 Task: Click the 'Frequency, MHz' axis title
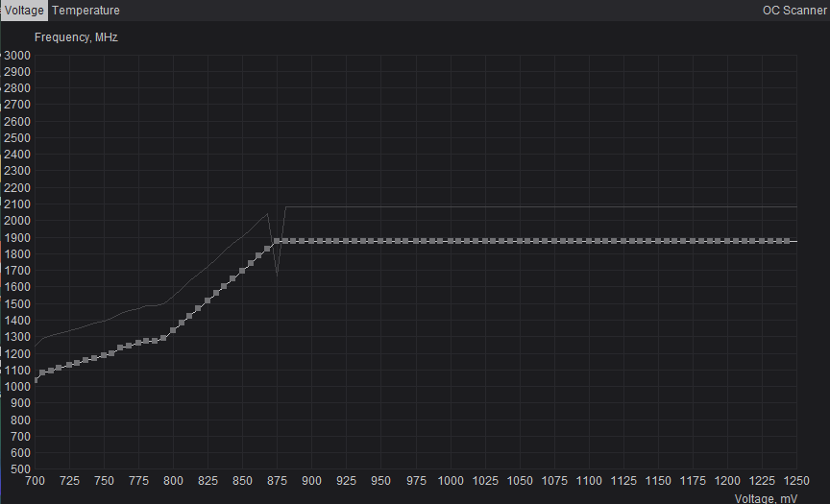[76, 37]
